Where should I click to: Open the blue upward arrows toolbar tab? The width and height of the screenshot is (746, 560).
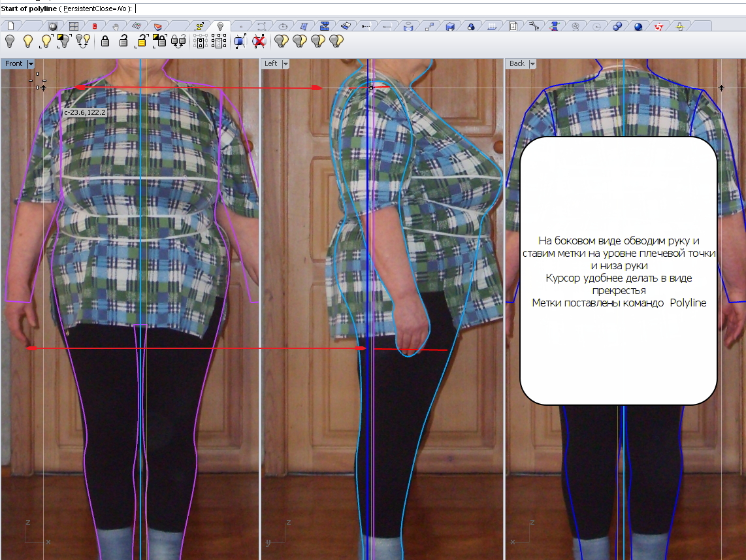(x=492, y=26)
